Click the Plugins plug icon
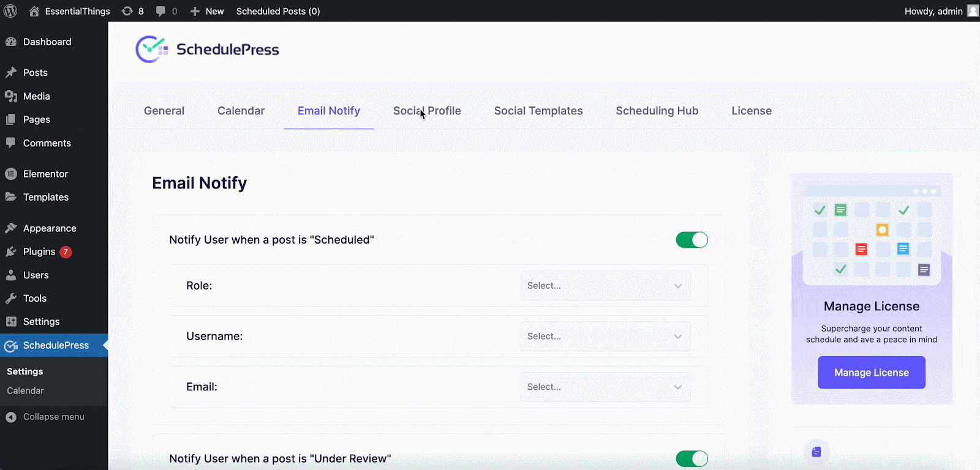This screenshot has height=470, width=980. 11,252
